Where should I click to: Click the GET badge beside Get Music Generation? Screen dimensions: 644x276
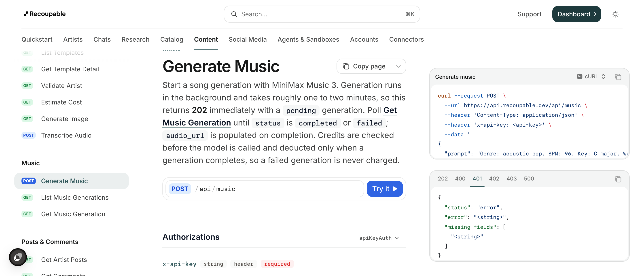pos(27,214)
